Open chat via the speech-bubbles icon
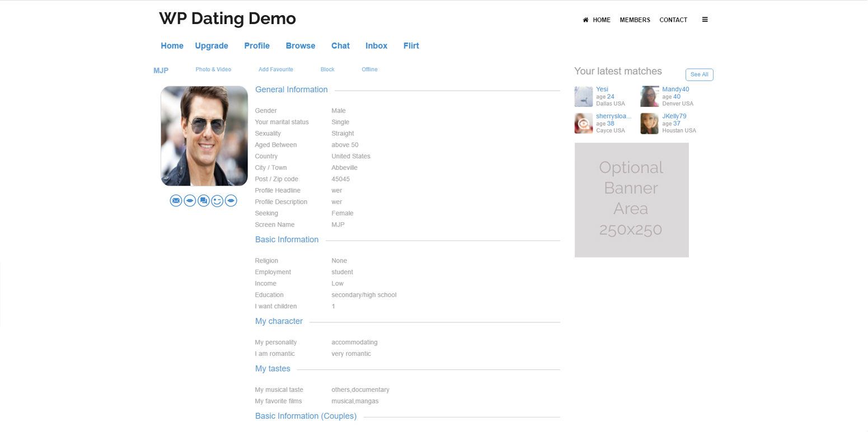868x432 pixels. pyautogui.click(x=204, y=200)
